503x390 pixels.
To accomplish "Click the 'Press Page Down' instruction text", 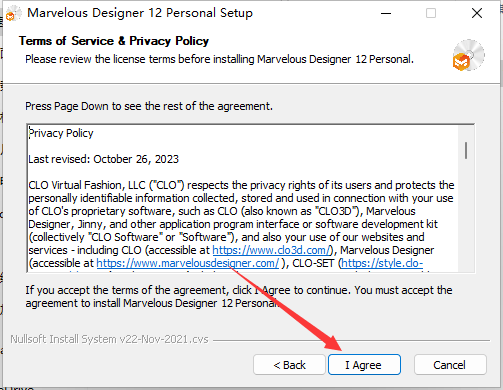I will click(x=149, y=106).
